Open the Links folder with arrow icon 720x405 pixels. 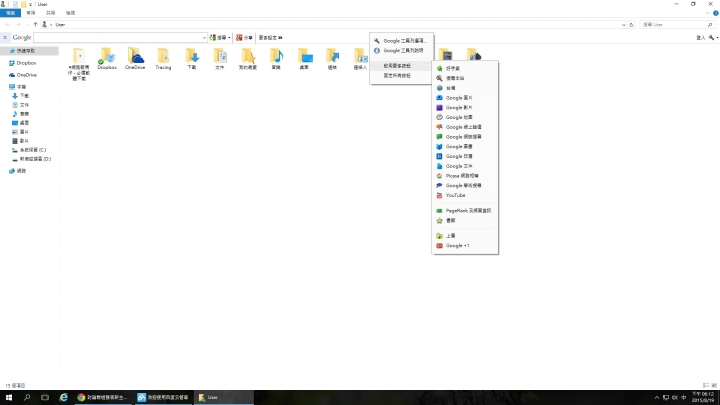(332, 58)
